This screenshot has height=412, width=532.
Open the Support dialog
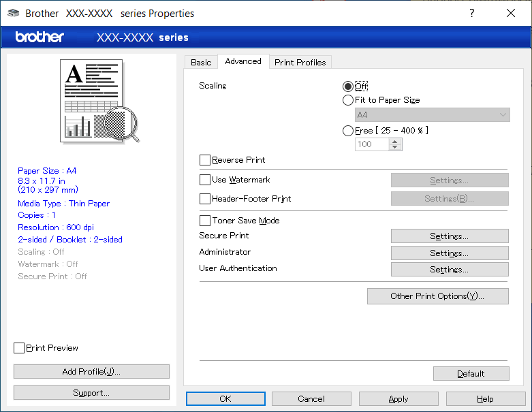click(x=91, y=393)
